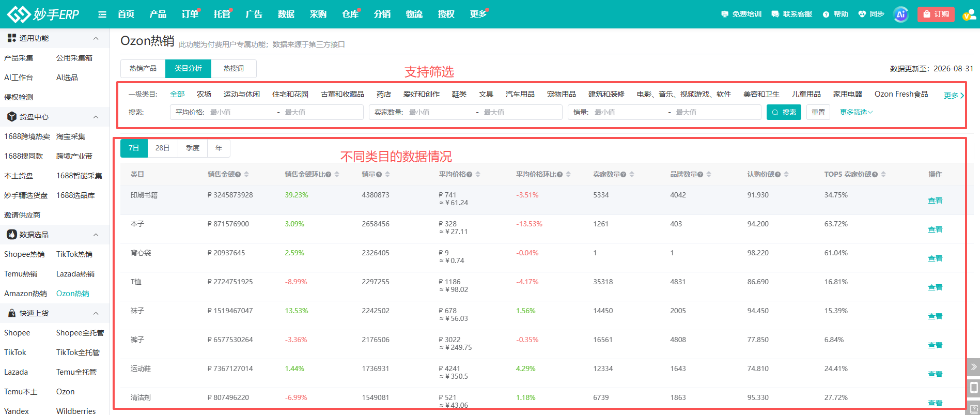Filter by 运动与休闲 category

[x=242, y=94]
